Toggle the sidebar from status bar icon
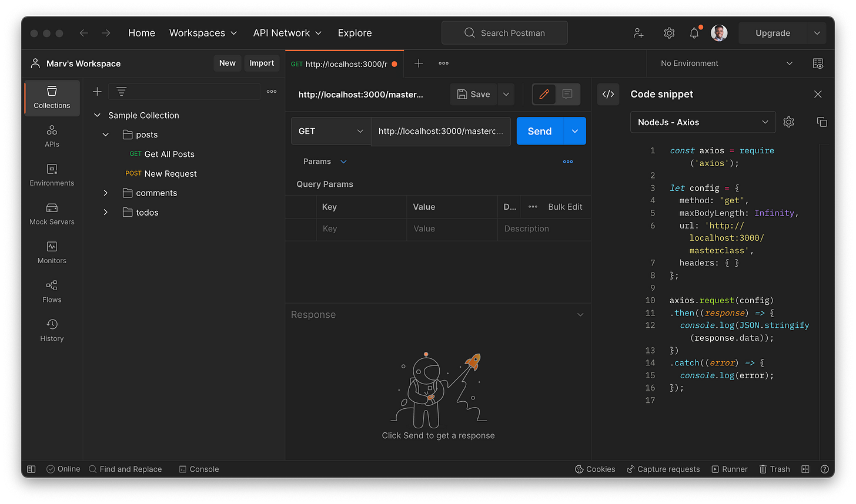Image resolution: width=856 pixels, height=504 pixels. 31,469
